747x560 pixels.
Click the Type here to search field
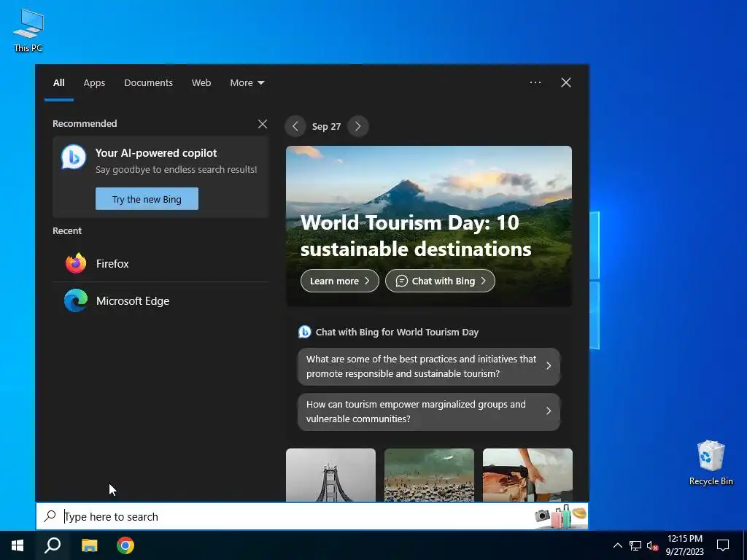[x=312, y=516]
